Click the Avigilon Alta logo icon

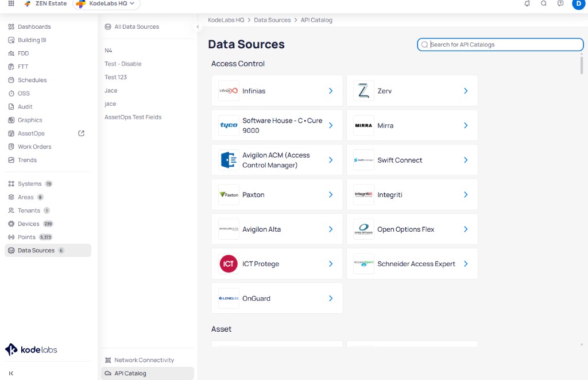click(229, 229)
